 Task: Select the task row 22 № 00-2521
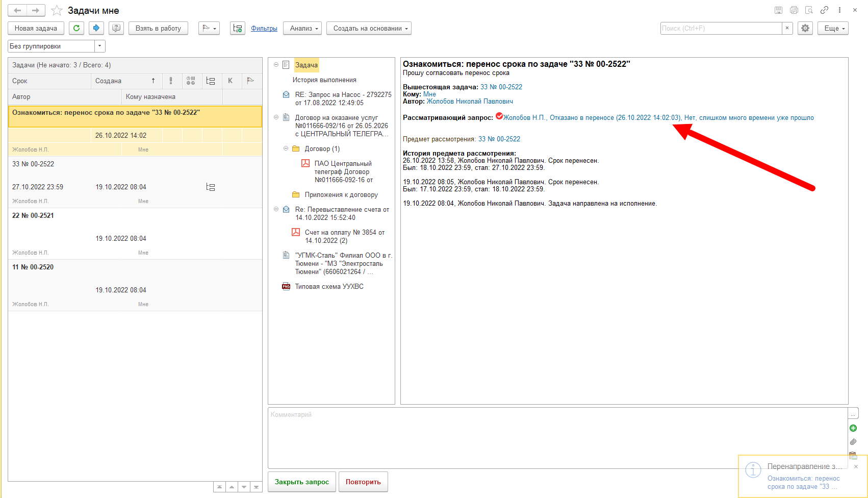pos(135,234)
